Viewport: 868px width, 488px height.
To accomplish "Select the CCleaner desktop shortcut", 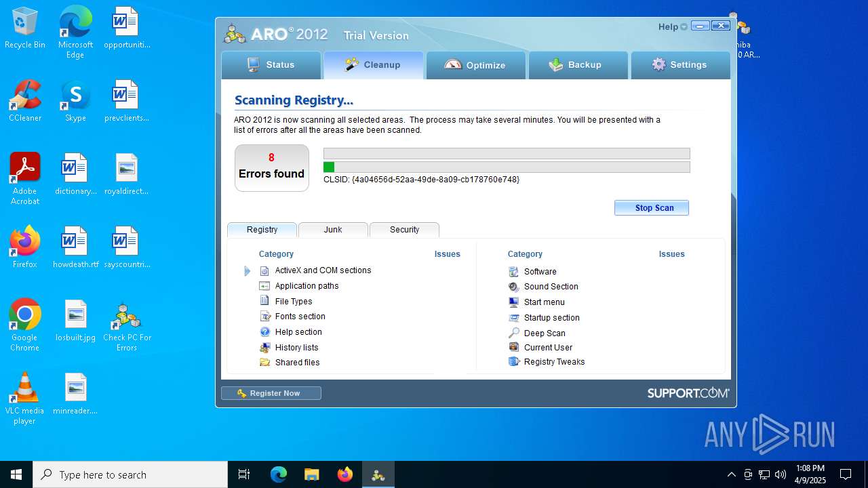I will (x=25, y=102).
